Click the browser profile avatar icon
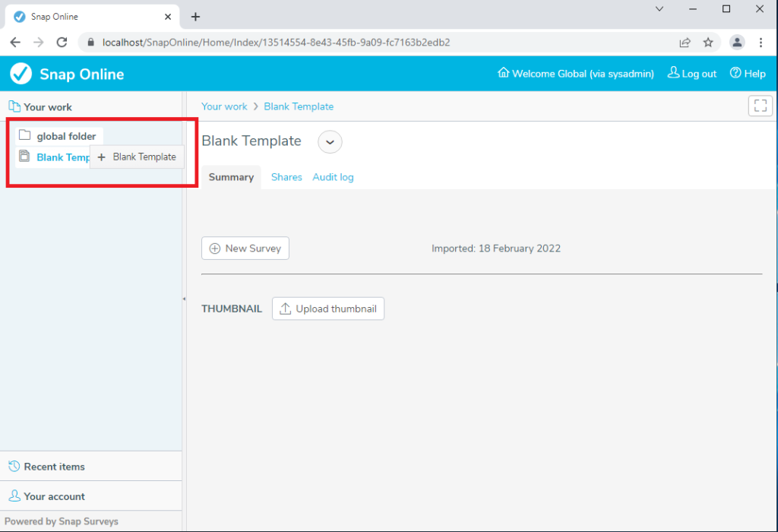This screenshot has height=532, width=778. coord(736,43)
